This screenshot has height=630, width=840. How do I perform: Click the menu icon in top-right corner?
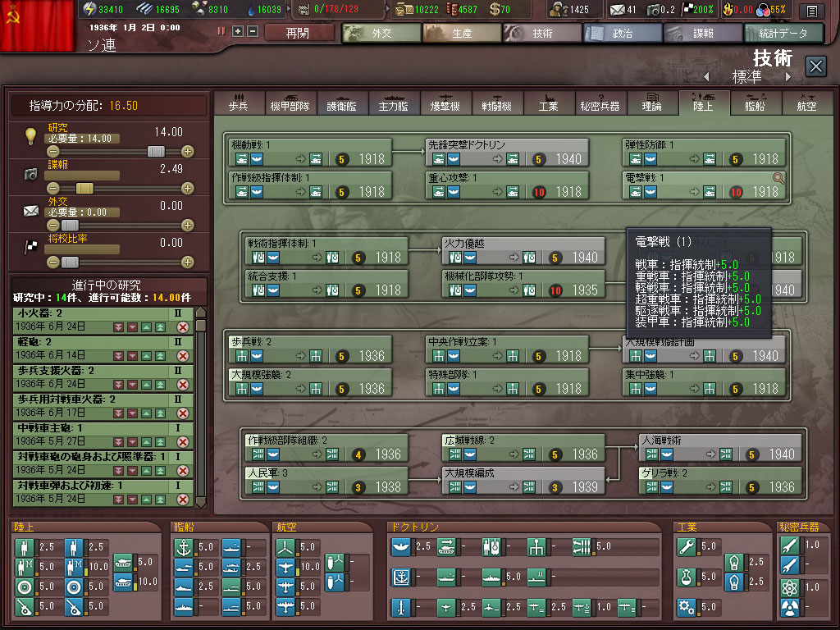(x=811, y=11)
